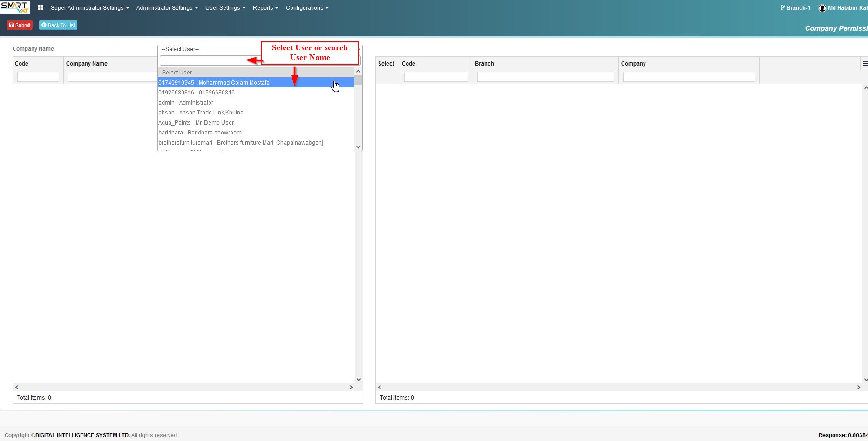Open the grid dashboard icon
This screenshot has width=868, height=441.
tap(41, 7)
